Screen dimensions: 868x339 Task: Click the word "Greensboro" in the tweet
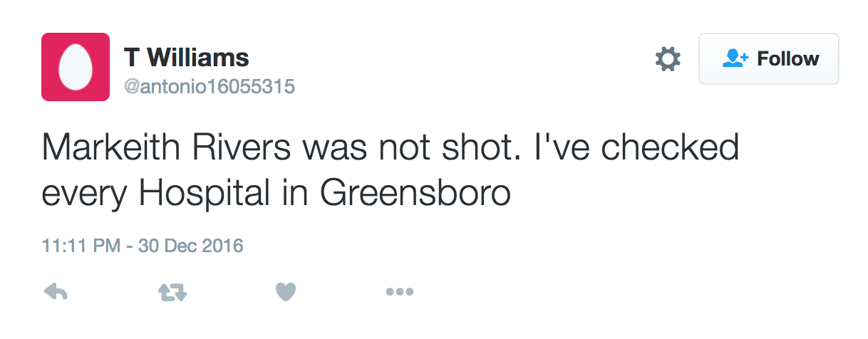(415, 192)
